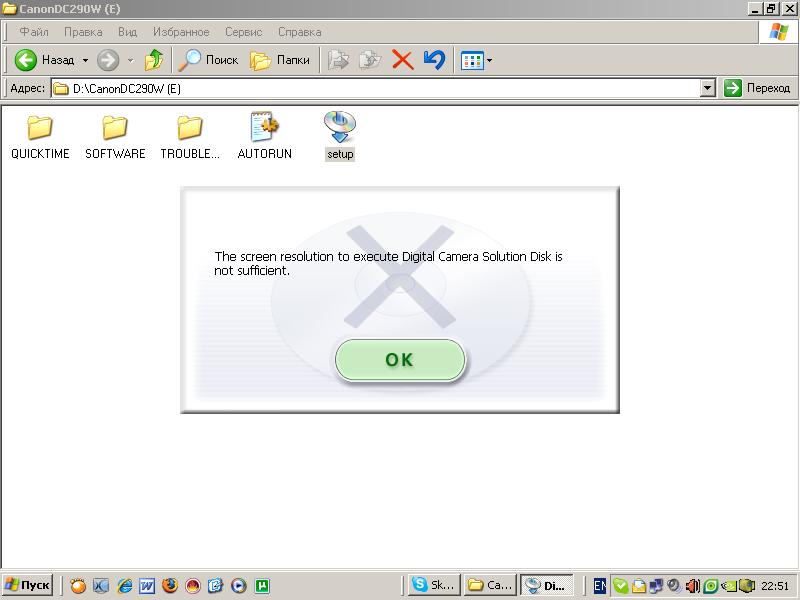Image resolution: width=800 pixels, height=600 pixels.
Task: Click the Copy To toolbar icon
Action: (370, 60)
